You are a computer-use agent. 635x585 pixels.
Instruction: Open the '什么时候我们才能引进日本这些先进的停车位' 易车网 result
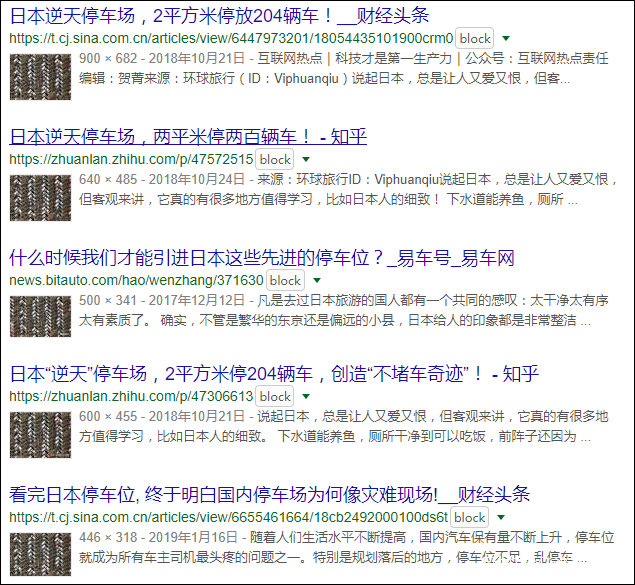pos(262,257)
